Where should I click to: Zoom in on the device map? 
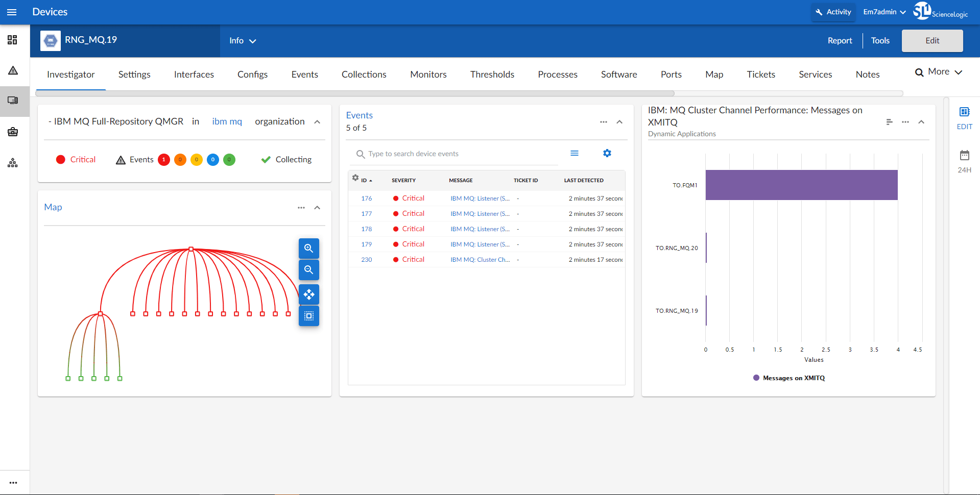pos(308,248)
